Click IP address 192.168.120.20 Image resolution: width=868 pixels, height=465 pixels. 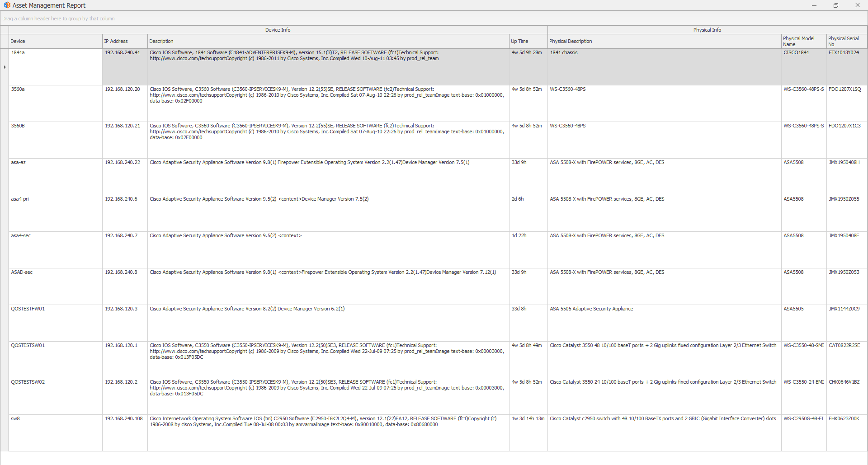click(125, 103)
